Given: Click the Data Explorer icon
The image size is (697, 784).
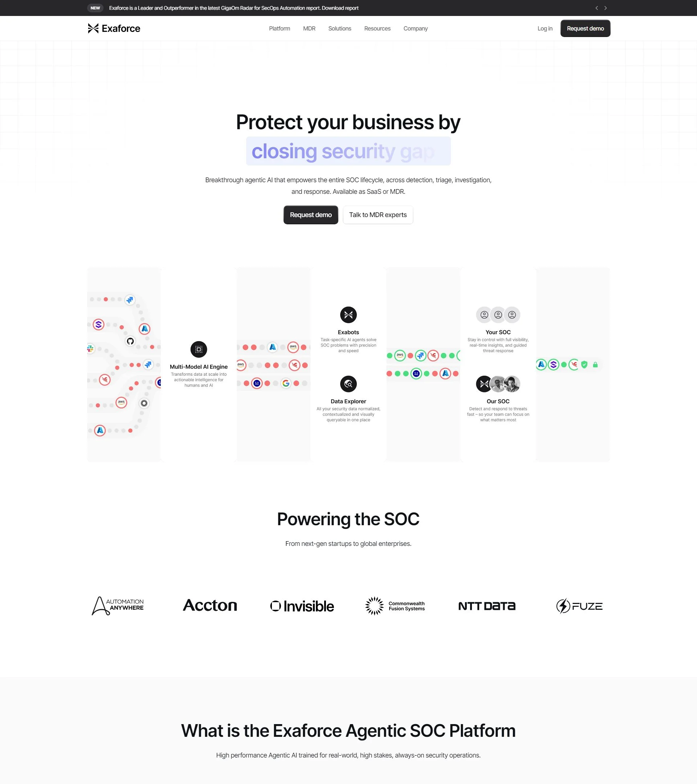Looking at the screenshot, I should (x=348, y=384).
